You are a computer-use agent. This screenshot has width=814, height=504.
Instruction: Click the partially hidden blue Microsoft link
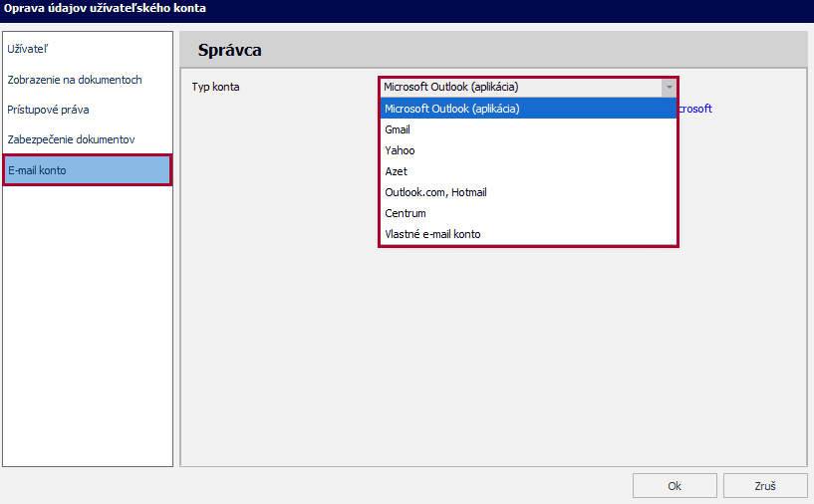pos(695,109)
